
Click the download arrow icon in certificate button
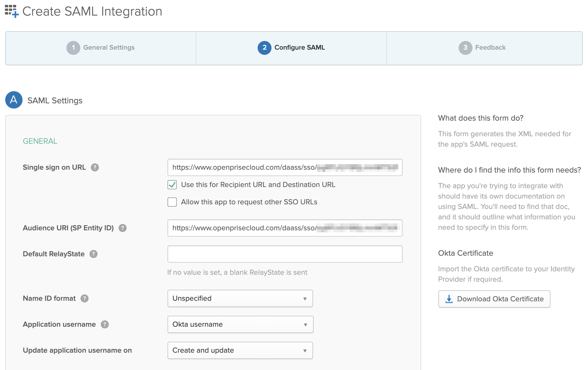pyautogui.click(x=449, y=299)
